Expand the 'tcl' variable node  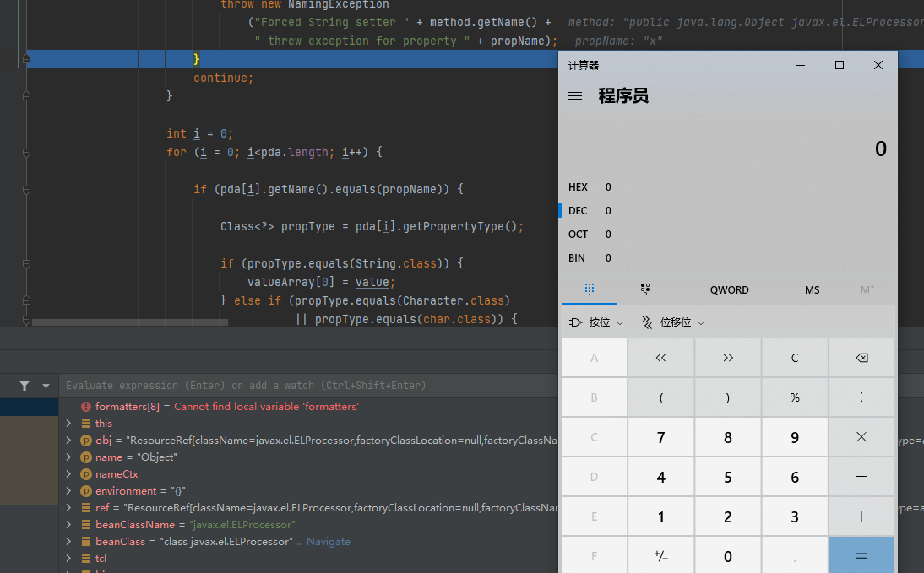click(x=68, y=559)
